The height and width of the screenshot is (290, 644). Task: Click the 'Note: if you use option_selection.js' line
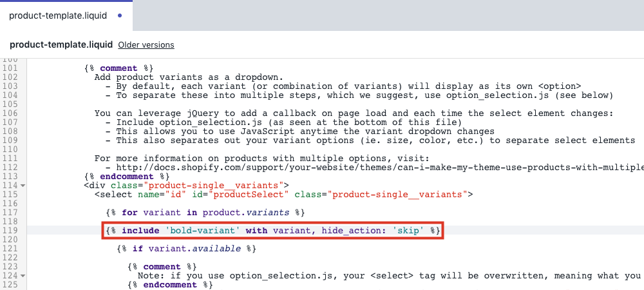390,276
